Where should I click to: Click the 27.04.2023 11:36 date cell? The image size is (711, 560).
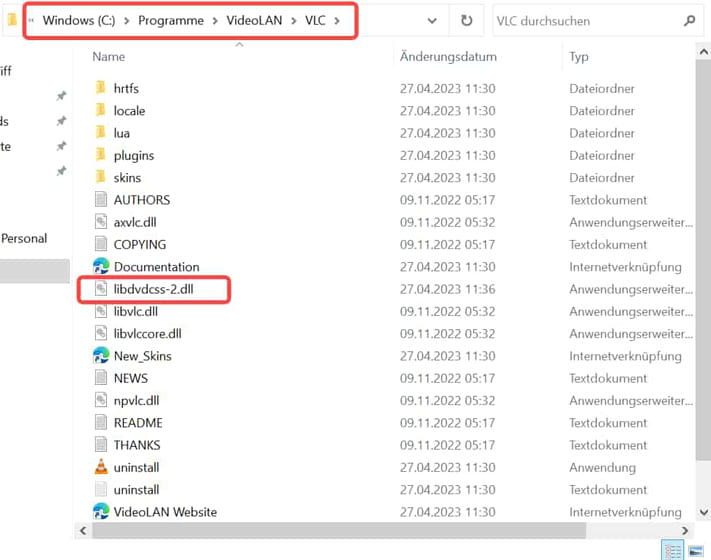coord(447,289)
